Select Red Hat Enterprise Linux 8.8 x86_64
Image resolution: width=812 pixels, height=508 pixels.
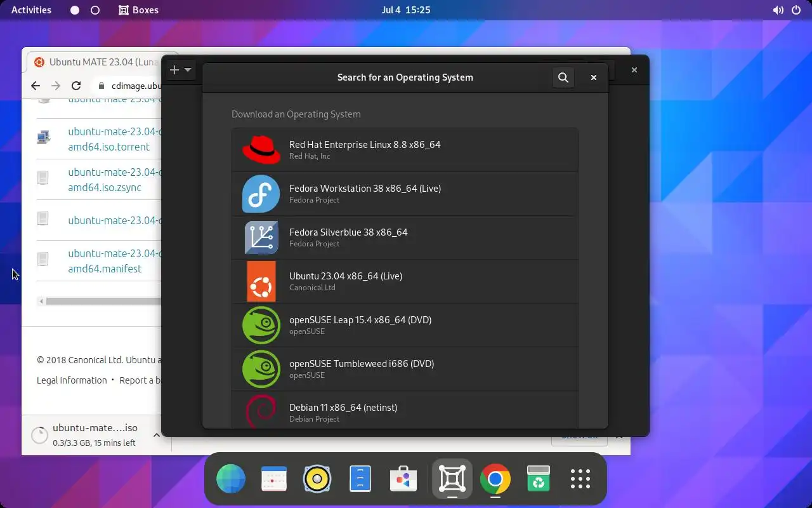tap(405, 150)
